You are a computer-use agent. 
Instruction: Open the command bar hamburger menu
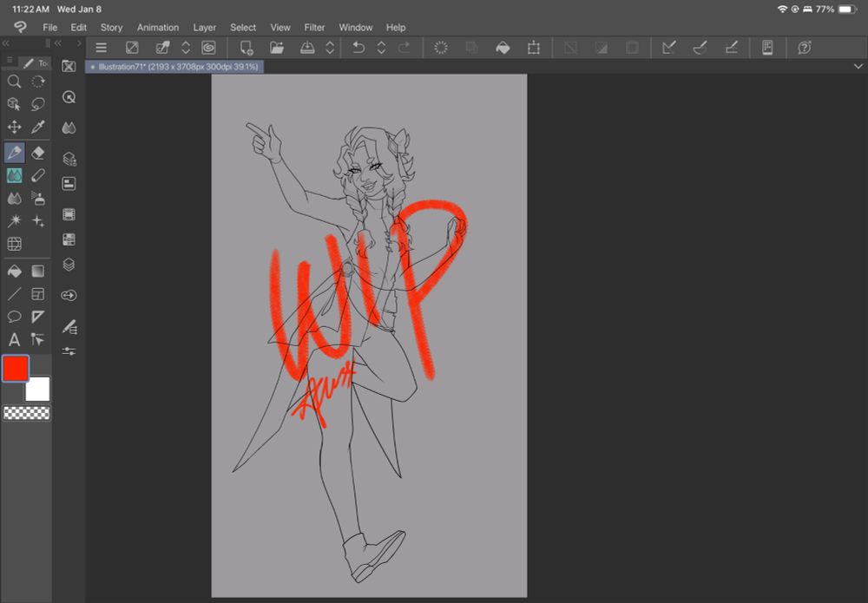tap(101, 48)
